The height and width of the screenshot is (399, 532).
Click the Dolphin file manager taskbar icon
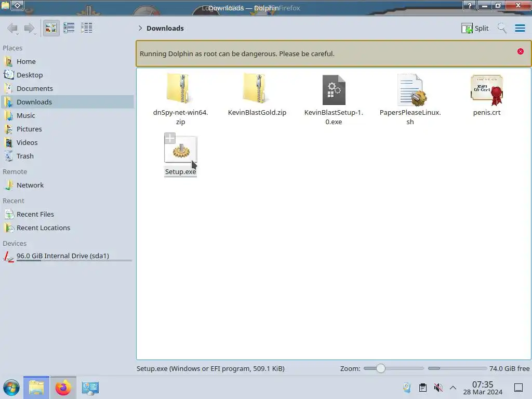click(36, 388)
